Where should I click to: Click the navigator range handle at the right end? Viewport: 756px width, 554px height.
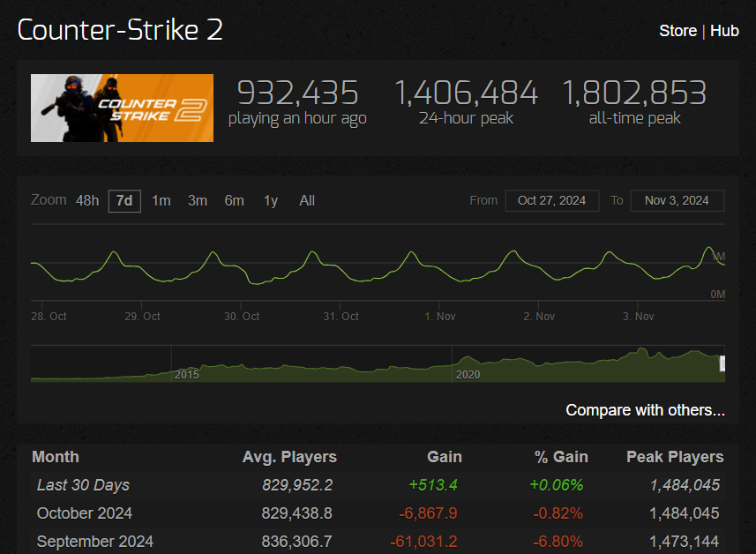point(722,363)
